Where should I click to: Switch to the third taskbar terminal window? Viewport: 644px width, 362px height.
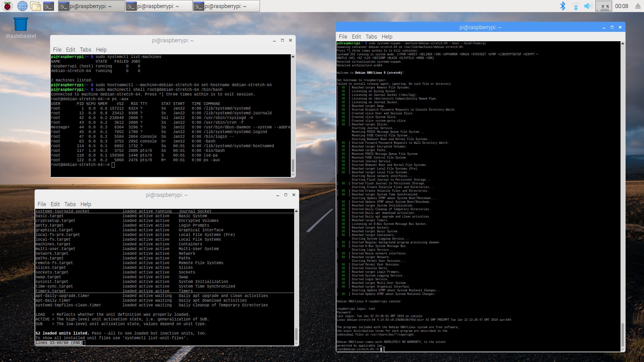pyautogui.click(x=226, y=6)
